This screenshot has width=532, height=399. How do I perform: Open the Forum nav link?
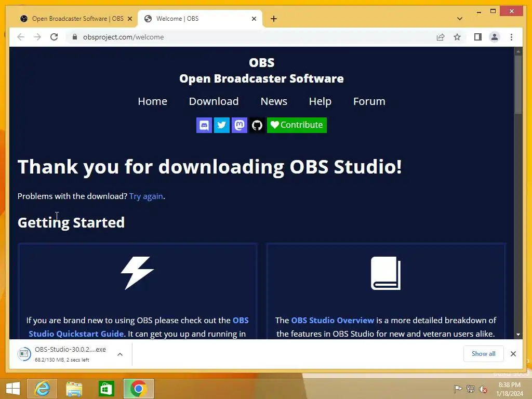pos(369,101)
